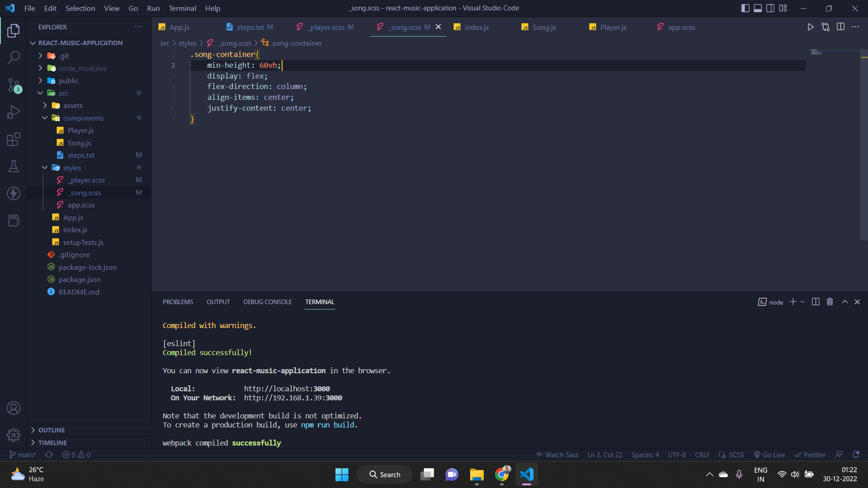Open the launch profile dropdown in terminal
Viewport: 868px width, 488px height.
(802, 301)
